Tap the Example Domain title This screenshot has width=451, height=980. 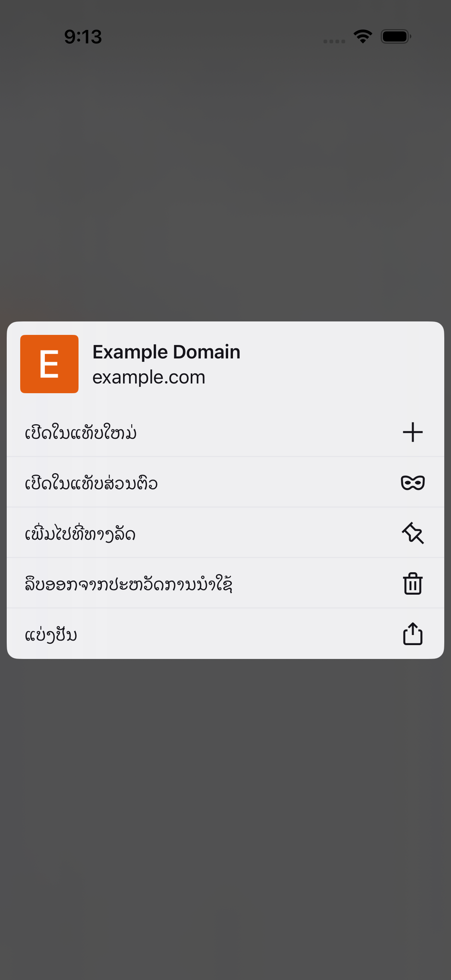[x=166, y=352]
